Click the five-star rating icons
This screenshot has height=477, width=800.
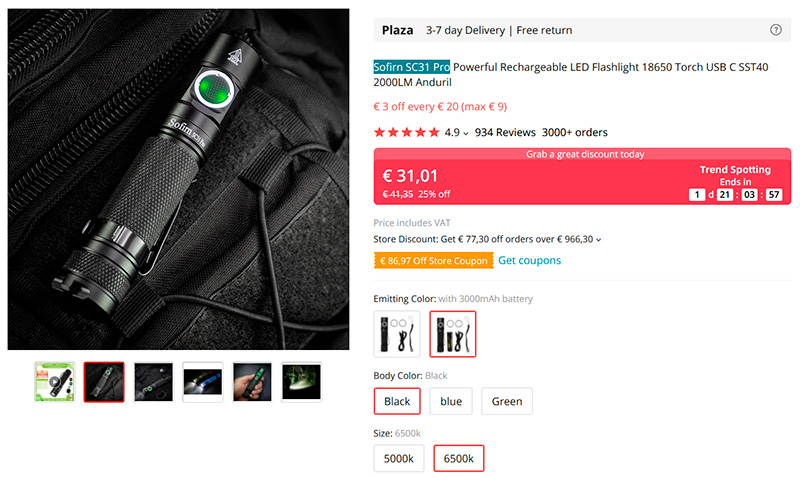406,132
